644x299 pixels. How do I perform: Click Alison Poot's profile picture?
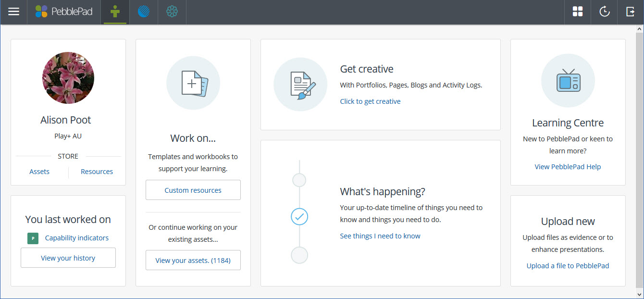coord(68,78)
